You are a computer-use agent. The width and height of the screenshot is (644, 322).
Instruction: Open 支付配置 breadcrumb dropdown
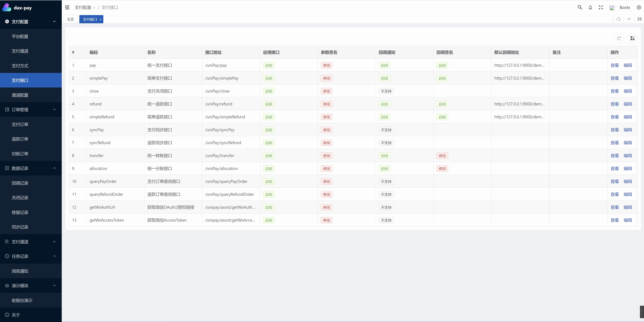(85, 8)
